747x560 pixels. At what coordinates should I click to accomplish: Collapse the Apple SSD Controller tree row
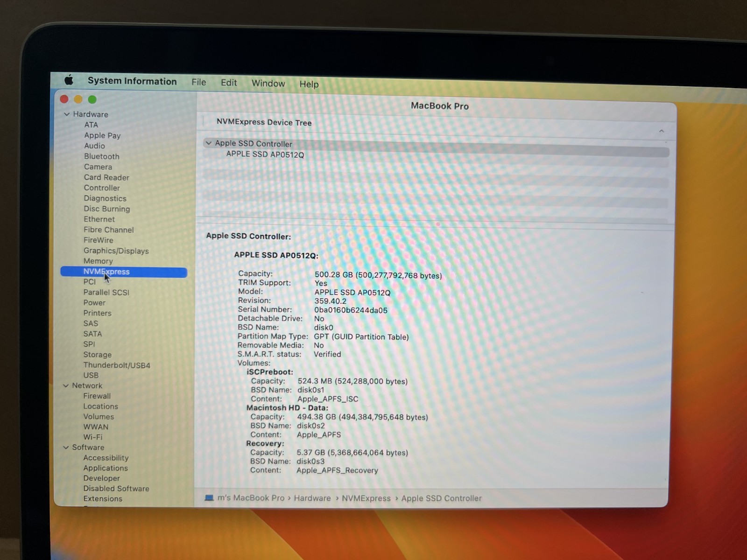point(208,143)
